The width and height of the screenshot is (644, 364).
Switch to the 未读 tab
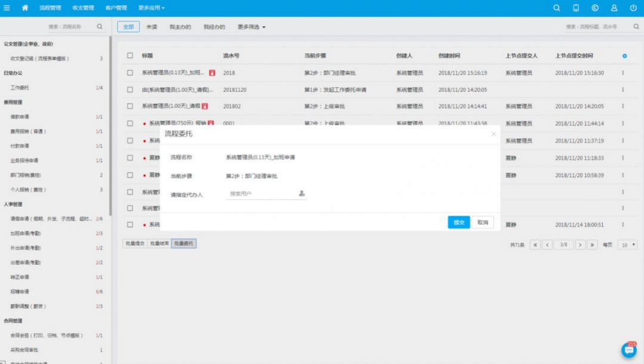point(152,27)
